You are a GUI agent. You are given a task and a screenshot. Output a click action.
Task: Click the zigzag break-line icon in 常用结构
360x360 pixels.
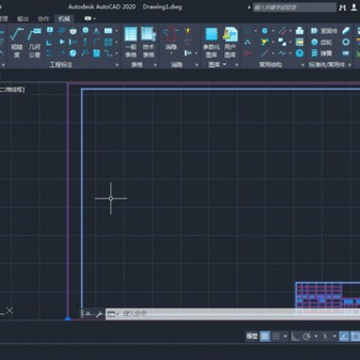[282, 53]
